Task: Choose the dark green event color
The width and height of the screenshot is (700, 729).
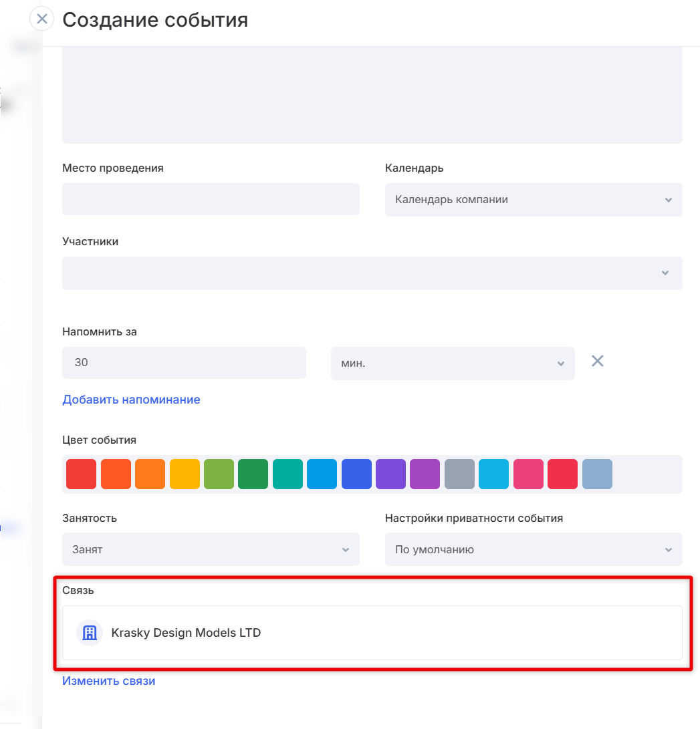Action: 253,474
